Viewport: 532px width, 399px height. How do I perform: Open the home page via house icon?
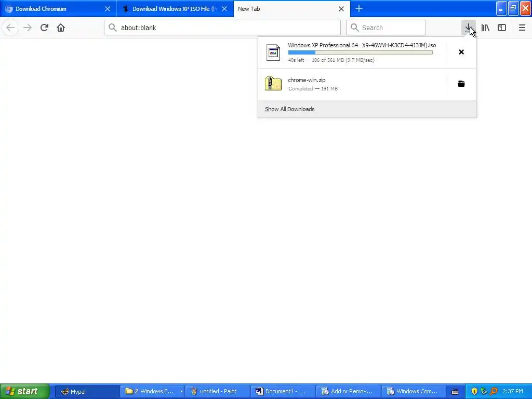point(61,28)
